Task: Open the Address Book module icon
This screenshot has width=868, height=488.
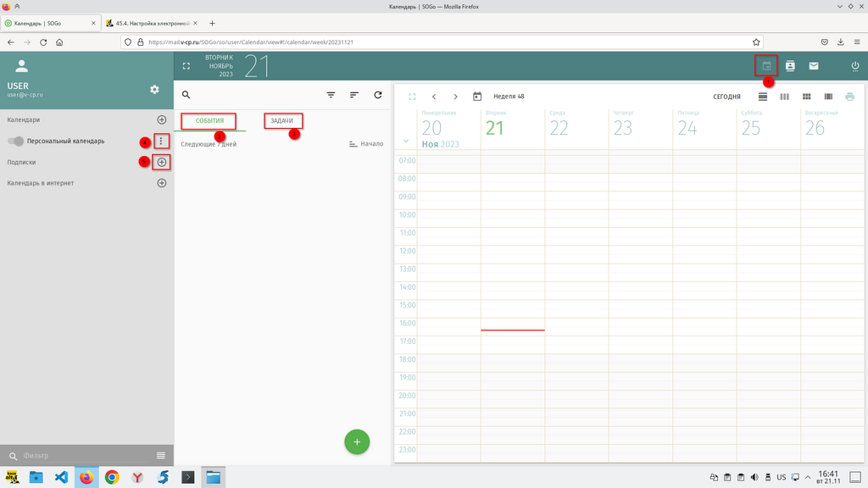Action: pos(790,66)
